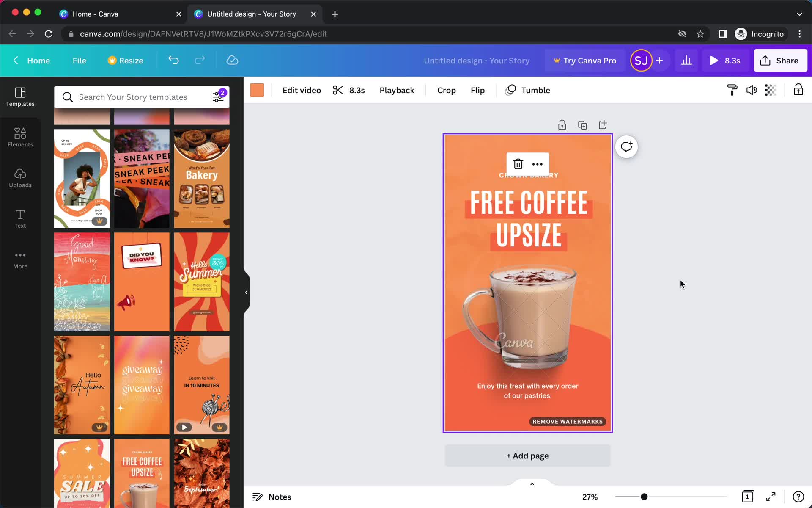This screenshot has width=812, height=508.
Task: Click the undo arrow icon
Action: (173, 61)
